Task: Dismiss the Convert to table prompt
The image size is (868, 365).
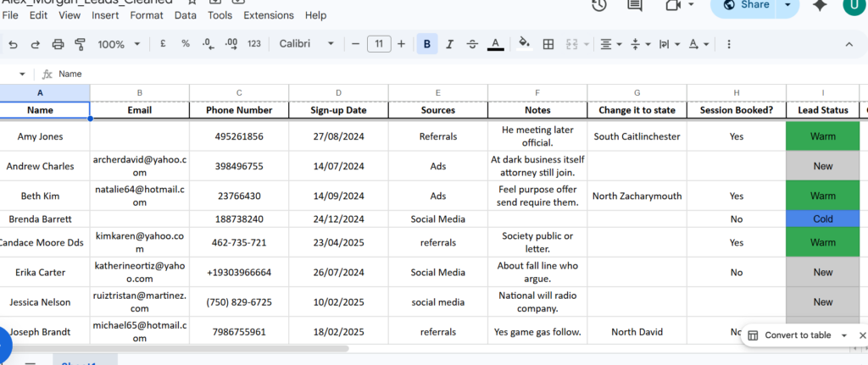Action: point(862,335)
